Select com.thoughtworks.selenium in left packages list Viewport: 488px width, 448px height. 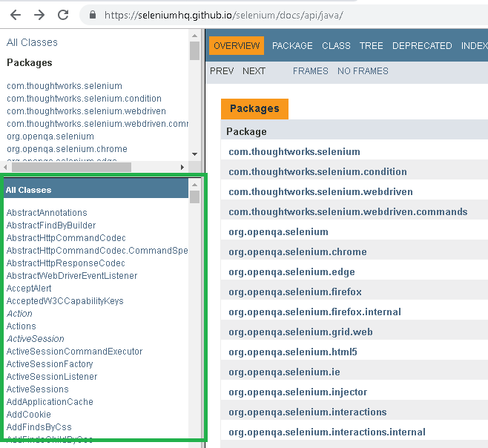tap(65, 86)
